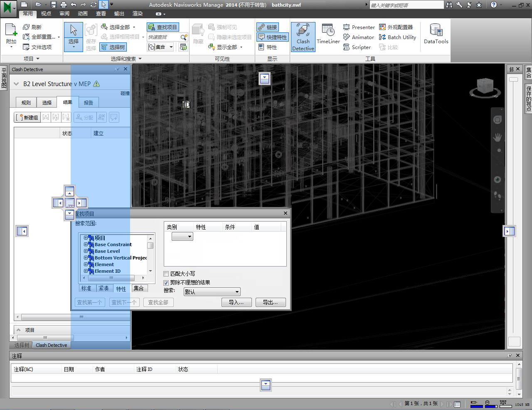Open the Animator tool
The image size is (532, 410).
pos(359,37)
